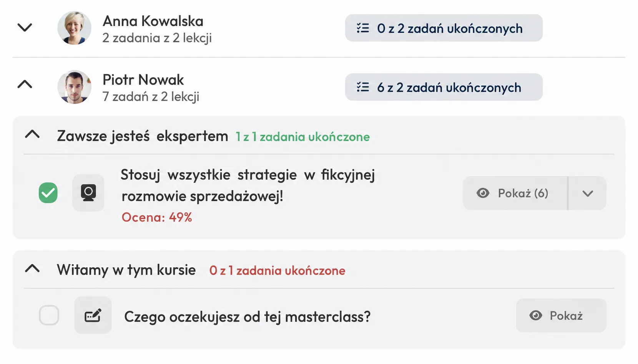This screenshot has height=364, width=638.
Task: Click checklist icon in Piotr's '6 z 2' badge
Action: (x=363, y=87)
